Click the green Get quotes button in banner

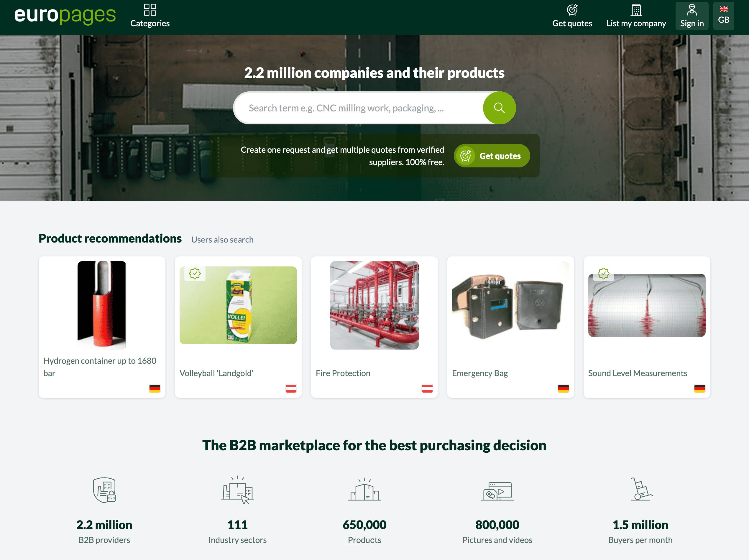(x=492, y=156)
